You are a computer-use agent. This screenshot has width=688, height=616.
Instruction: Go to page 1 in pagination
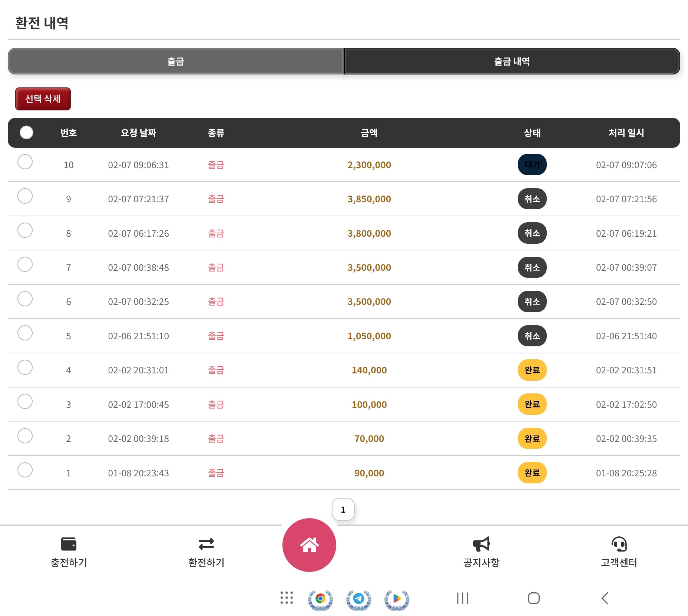(343, 510)
